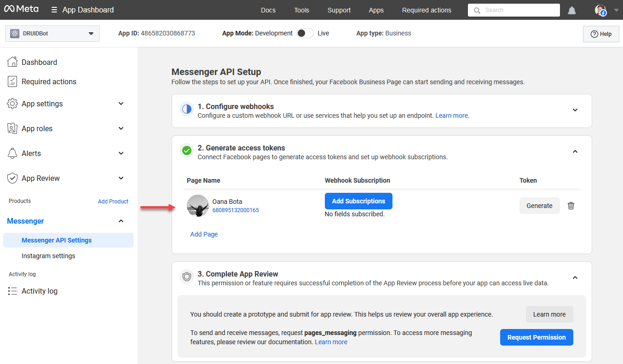Image resolution: width=623 pixels, height=364 pixels.
Task: Expand the Configure webhooks step
Action: click(x=575, y=110)
